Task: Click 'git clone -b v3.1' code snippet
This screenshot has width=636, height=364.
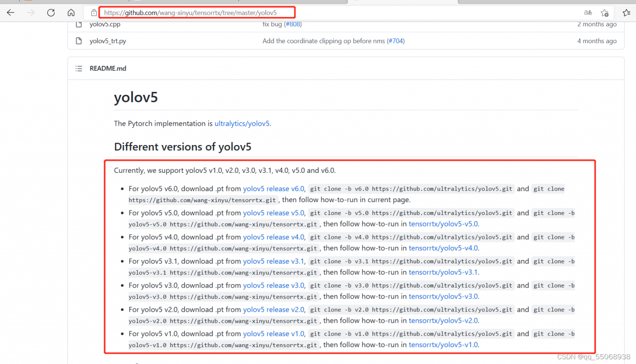Action: 411,261
